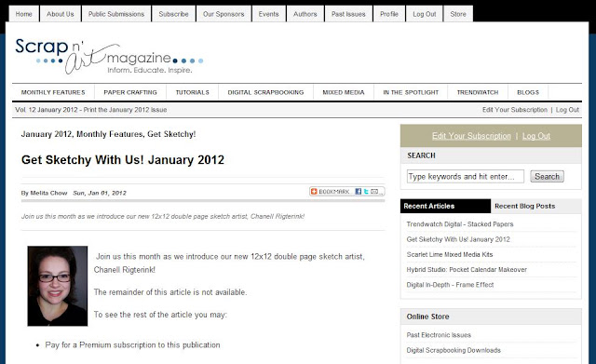Open Digital In-Depth - Frame Effect article
Image resolution: width=596 pixels, height=364 pixels.
tap(450, 285)
